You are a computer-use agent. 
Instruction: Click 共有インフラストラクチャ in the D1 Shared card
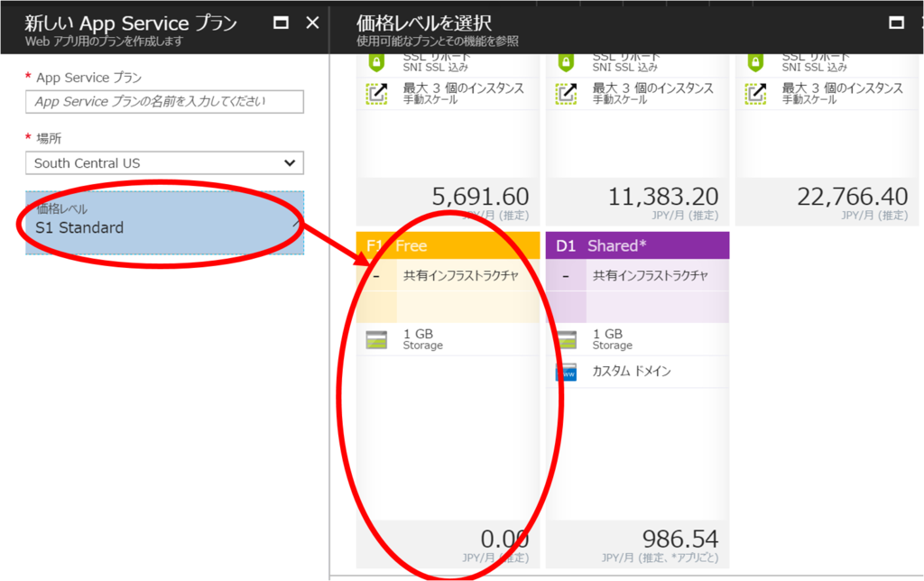[651, 275]
